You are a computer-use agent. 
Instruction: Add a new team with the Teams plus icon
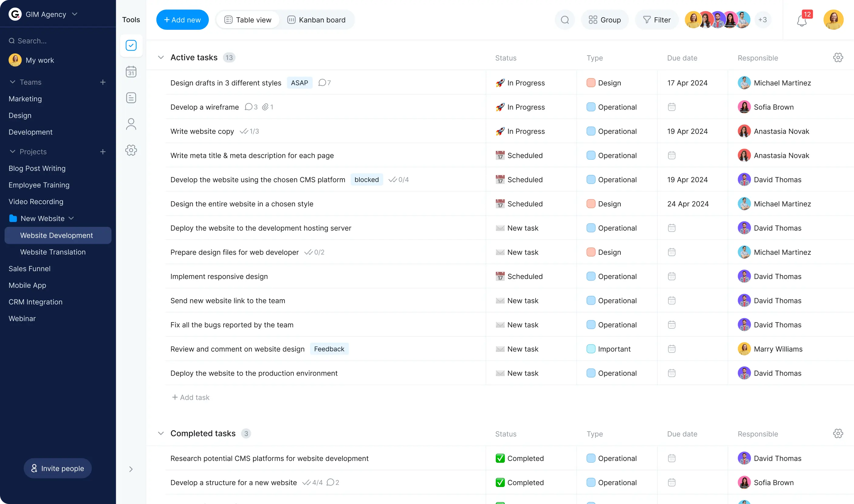[x=103, y=82]
